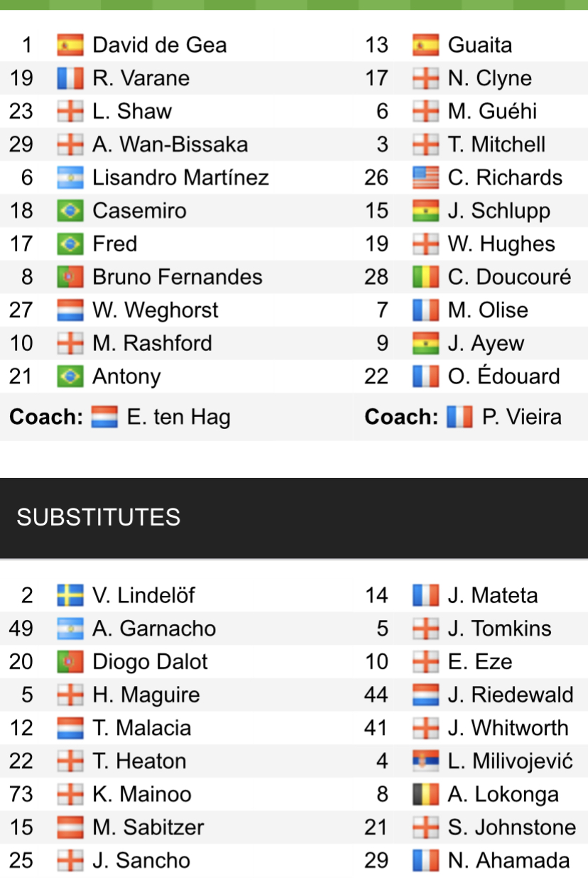
Task: Click the Ghana flag beside J. Ayew
Action: [x=425, y=344]
